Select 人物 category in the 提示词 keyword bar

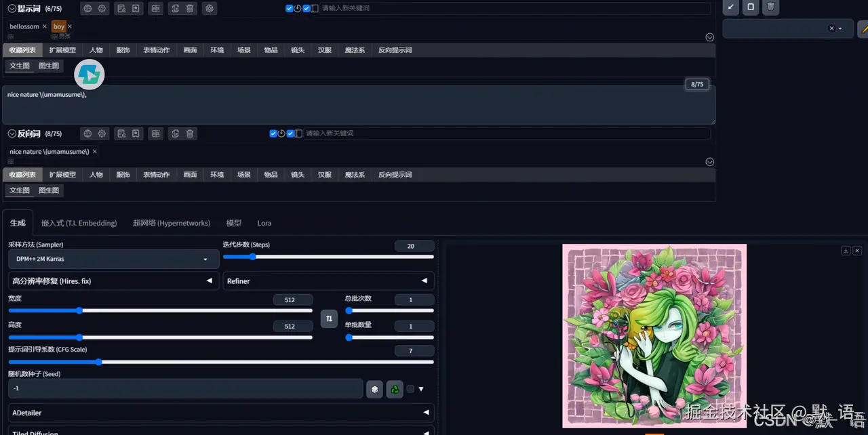(96, 50)
